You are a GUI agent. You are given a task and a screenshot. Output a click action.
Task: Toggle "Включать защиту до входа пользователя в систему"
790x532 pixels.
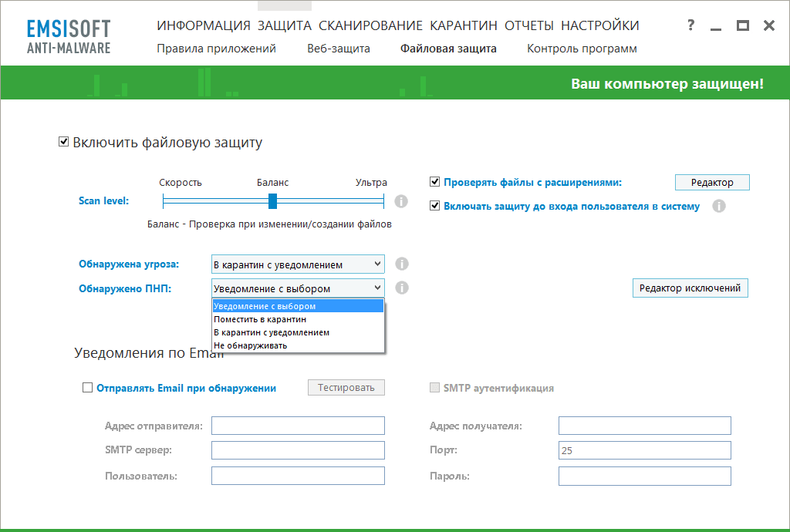434,206
